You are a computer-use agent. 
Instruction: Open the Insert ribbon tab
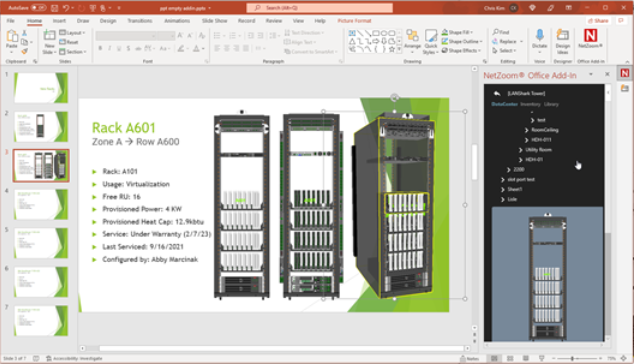point(59,21)
